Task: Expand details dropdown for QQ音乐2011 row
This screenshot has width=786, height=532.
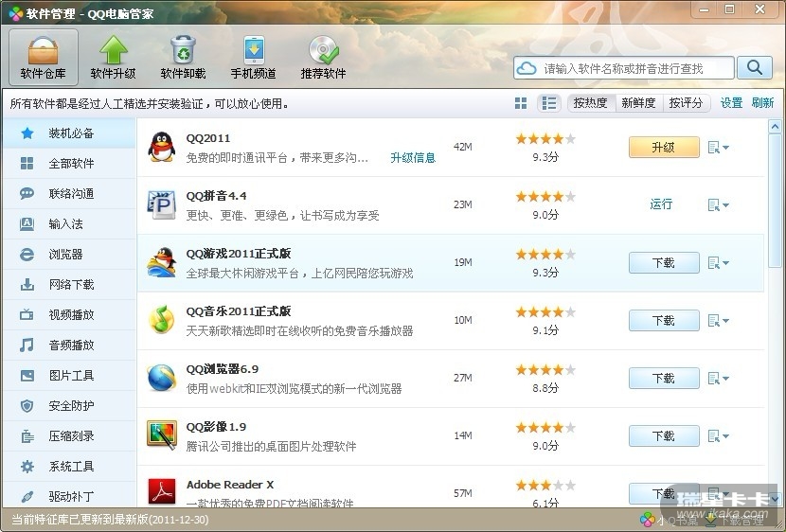Action: 719,321
